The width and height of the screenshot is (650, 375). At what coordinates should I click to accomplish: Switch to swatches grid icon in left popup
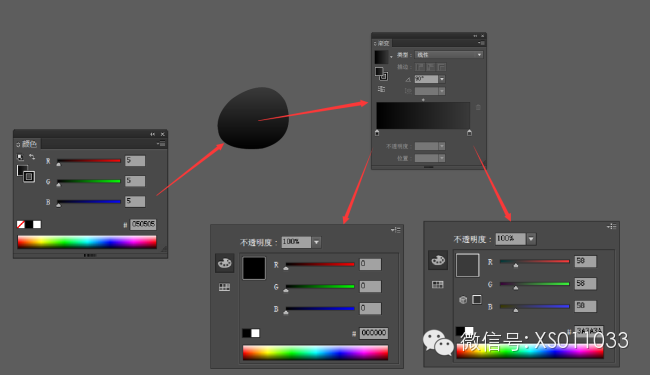pyautogui.click(x=224, y=287)
